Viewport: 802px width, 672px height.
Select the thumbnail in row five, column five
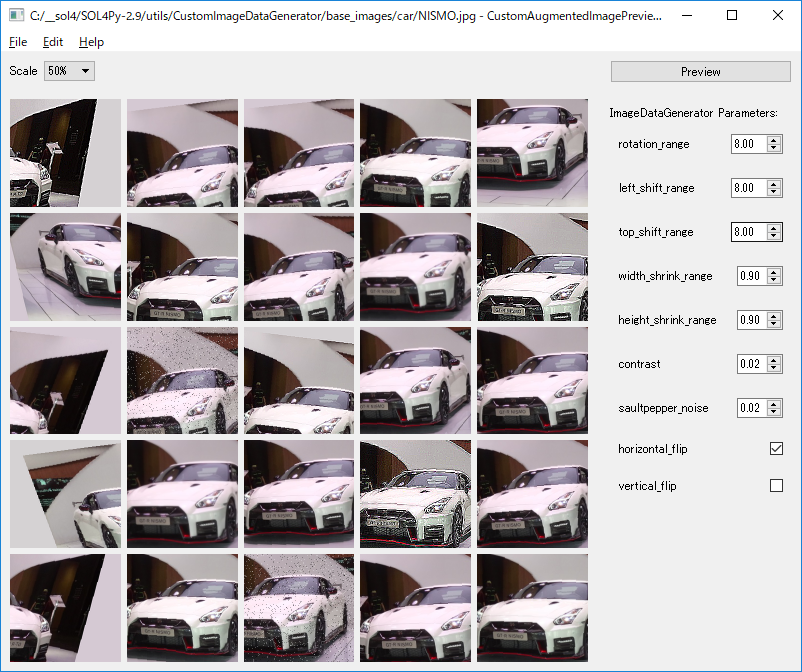click(532, 608)
